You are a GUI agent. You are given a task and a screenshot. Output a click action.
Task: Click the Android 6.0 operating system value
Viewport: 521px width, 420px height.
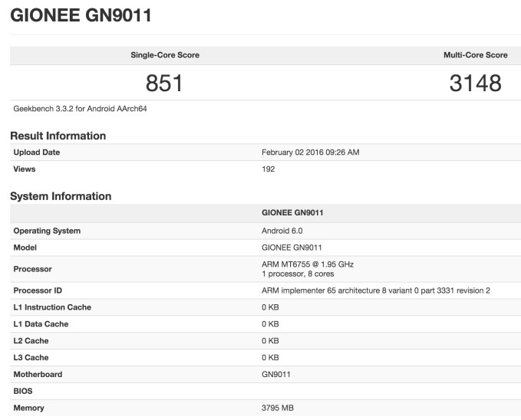(x=282, y=231)
